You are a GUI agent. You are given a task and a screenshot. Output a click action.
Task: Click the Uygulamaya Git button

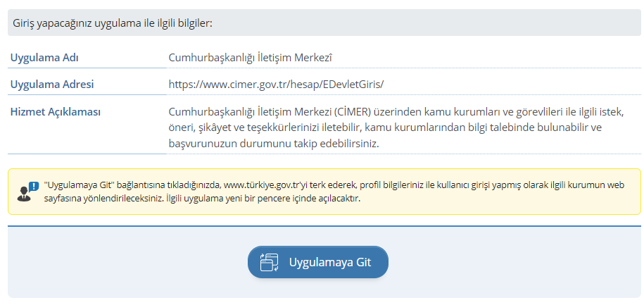[318, 263]
